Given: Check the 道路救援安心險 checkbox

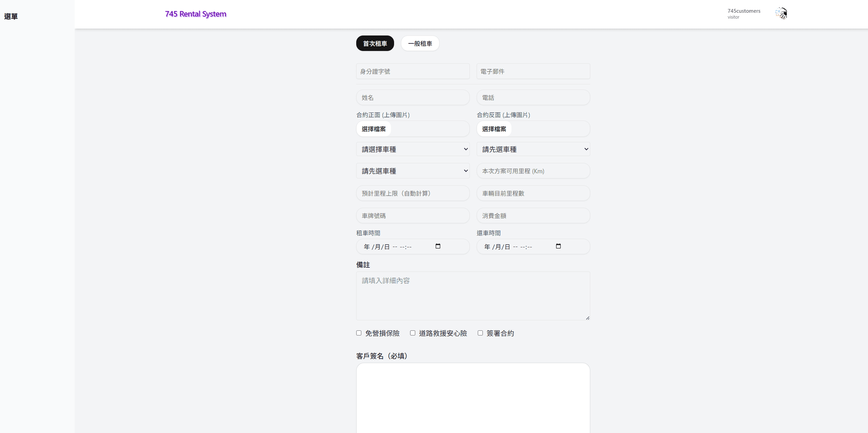Looking at the screenshot, I should (413, 333).
